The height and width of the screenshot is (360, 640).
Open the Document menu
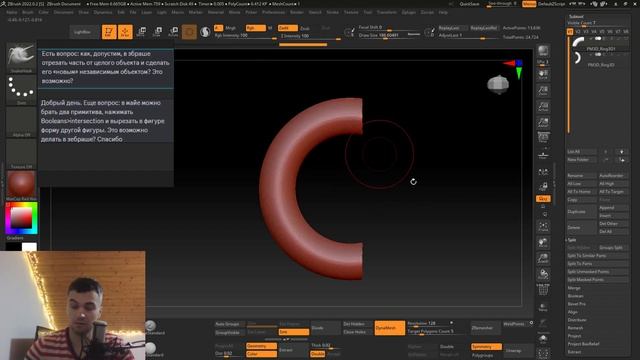click(64, 12)
